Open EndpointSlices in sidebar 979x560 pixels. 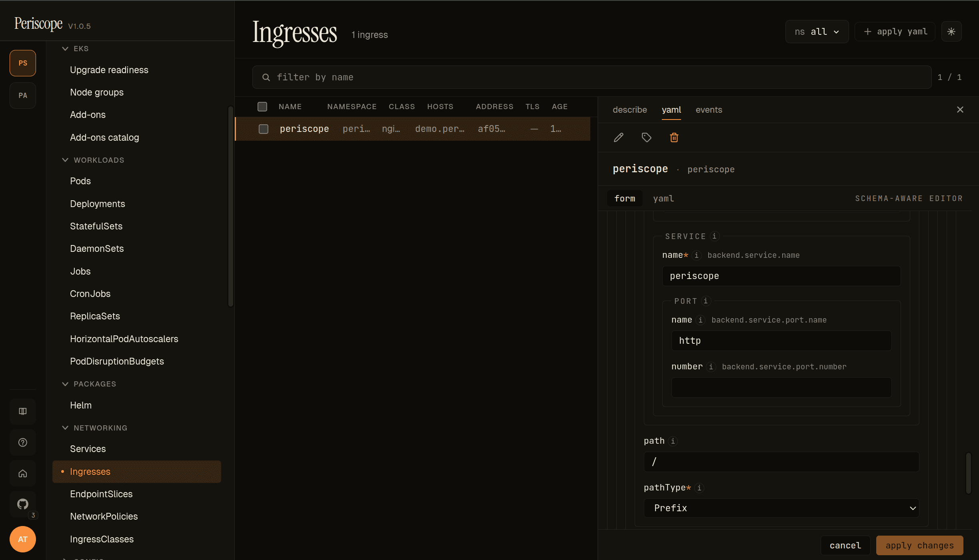[101, 494]
